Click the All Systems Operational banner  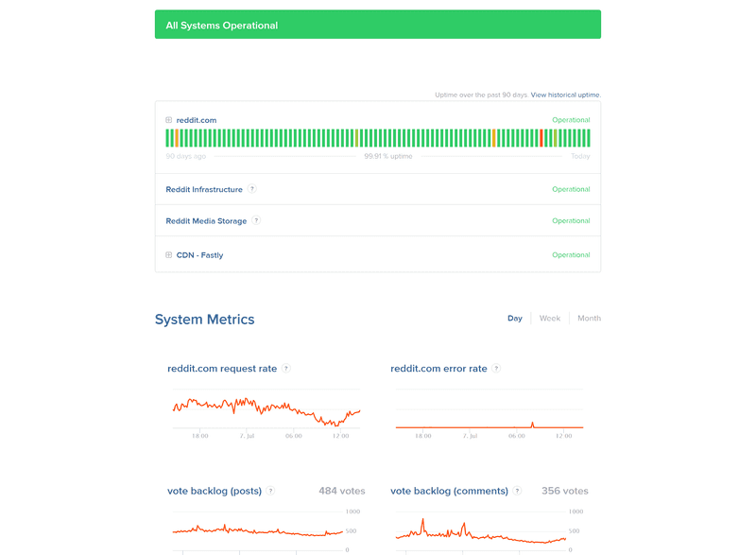tap(378, 24)
